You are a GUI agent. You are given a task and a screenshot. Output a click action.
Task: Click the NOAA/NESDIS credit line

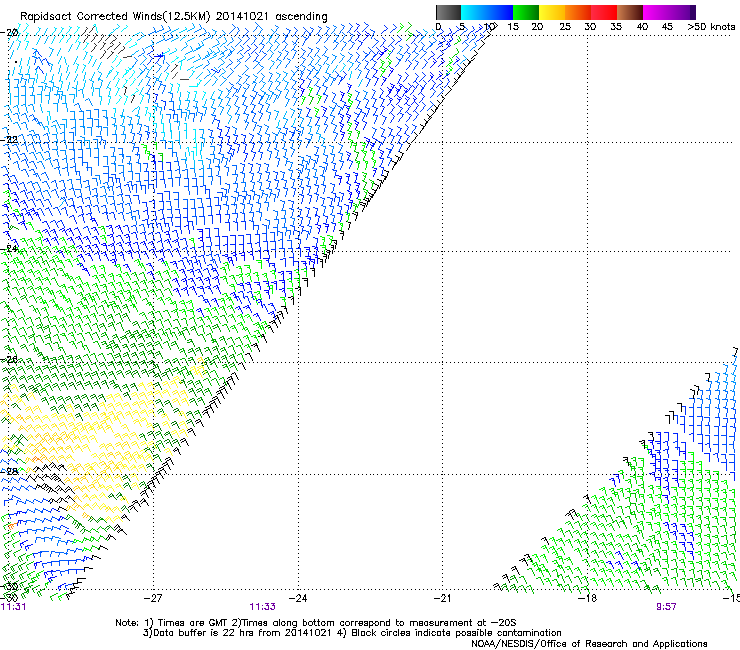point(589,644)
